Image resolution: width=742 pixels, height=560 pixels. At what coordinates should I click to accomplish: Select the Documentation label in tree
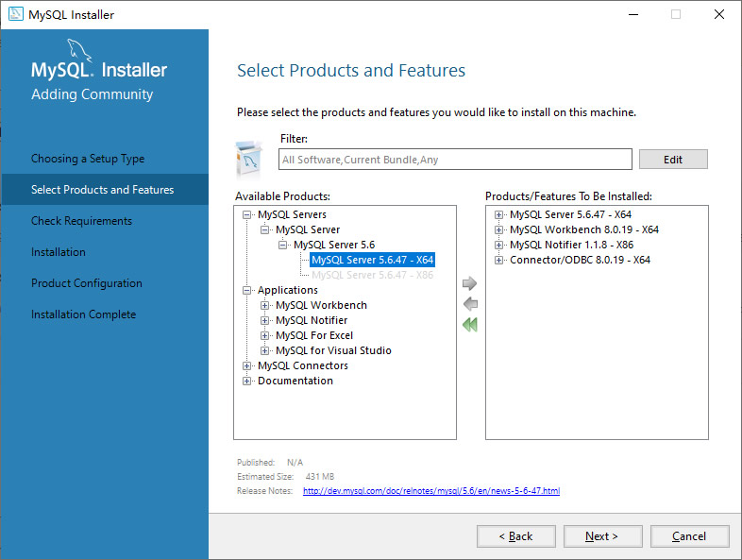tap(295, 382)
